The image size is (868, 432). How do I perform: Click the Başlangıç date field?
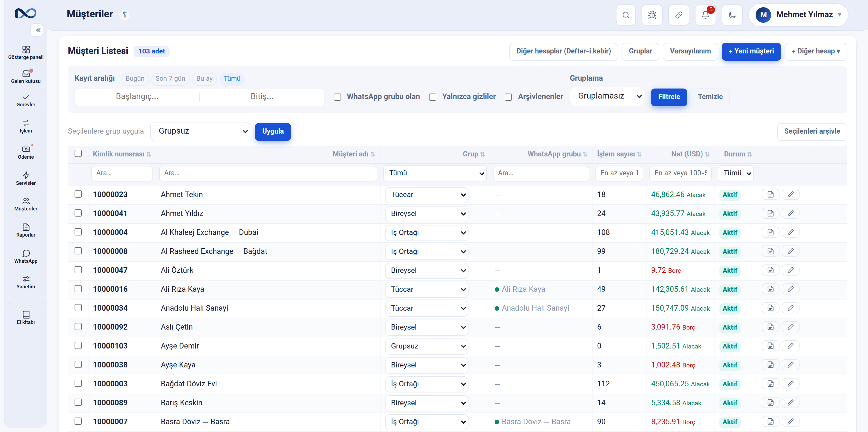[137, 97]
